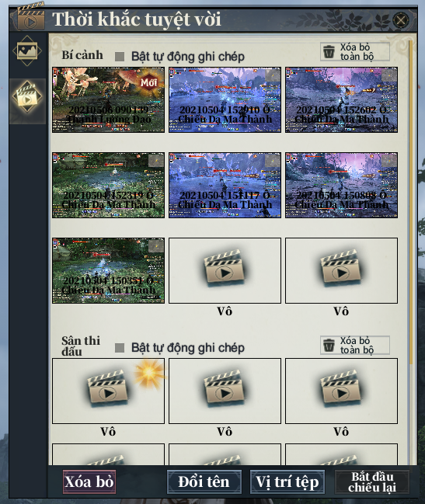Close the Thời khắc tuyệt vời window
Image resolution: width=425 pixels, height=504 pixels.
click(x=401, y=20)
